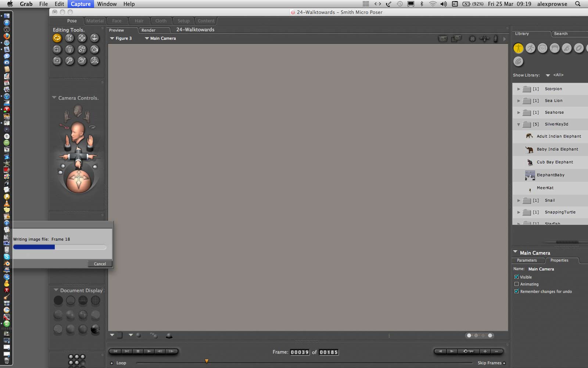Expand the SnappingTurtle folder
This screenshot has height=368, width=588.
coord(519,212)
